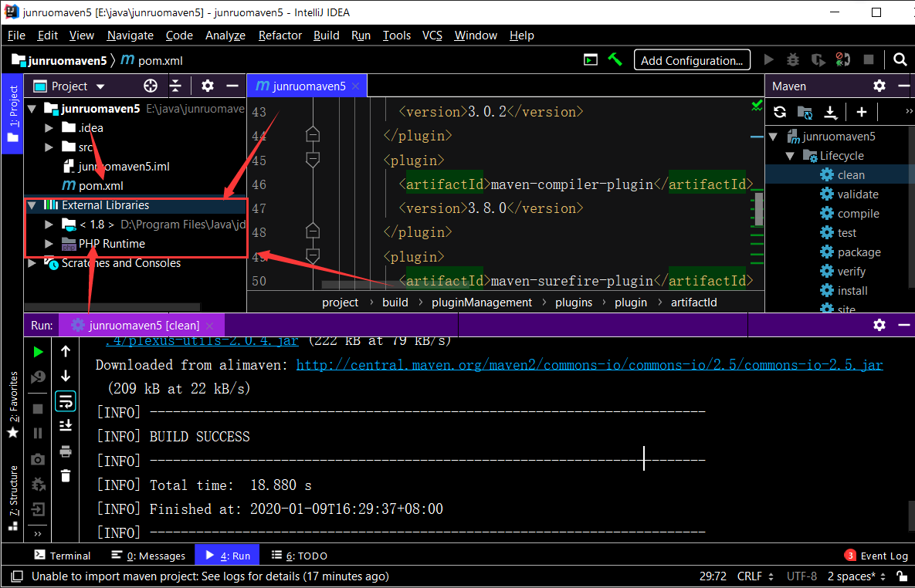Click the Reimport All Maven Projects icon

780,112
